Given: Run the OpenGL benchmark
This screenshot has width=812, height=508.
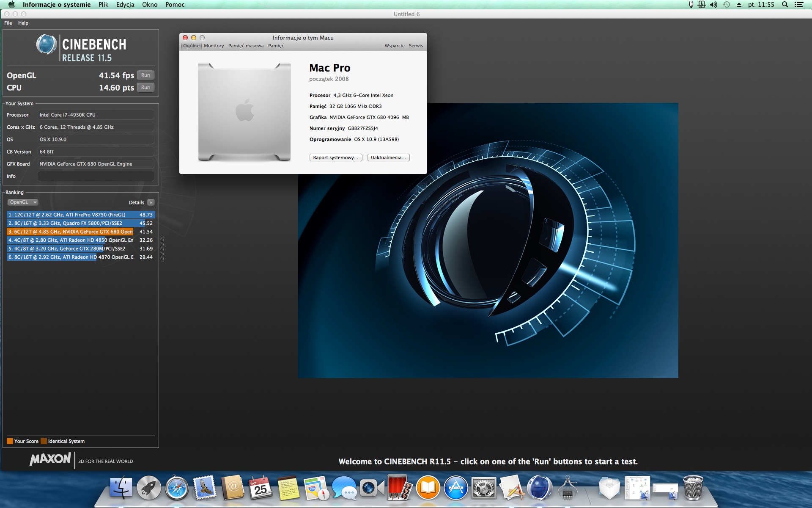Looking at the screenshot, I should [145, 75].
